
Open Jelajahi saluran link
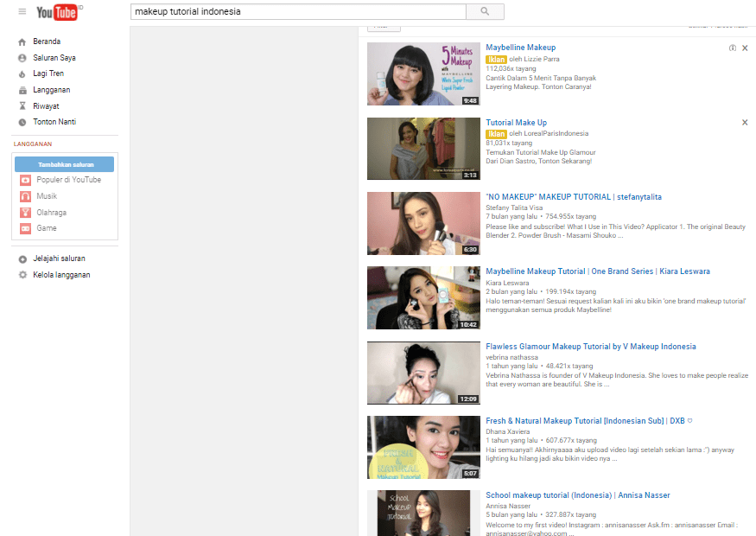tap(59, 258)
